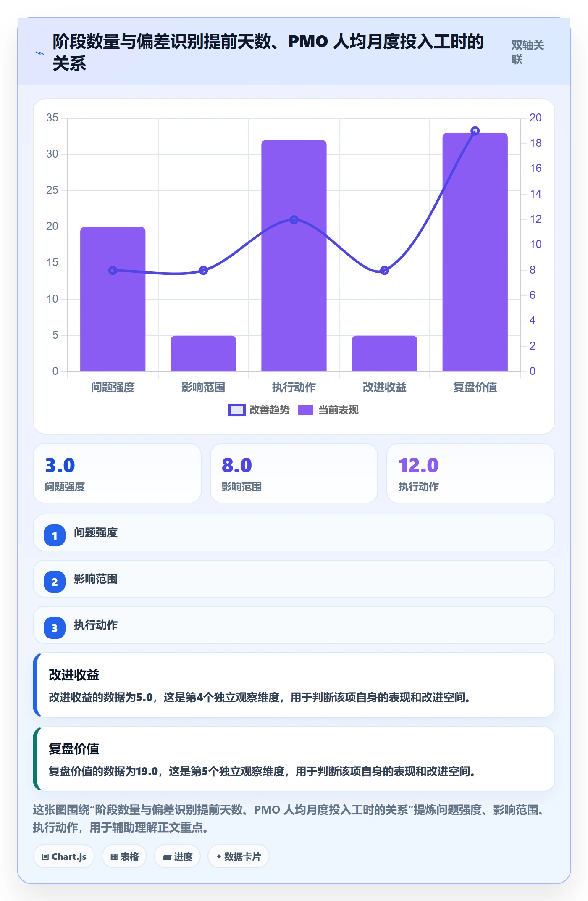Click the sentence stating 复盘价值的数据为19.0
This screenshot has width=588, height=901.
(262, 771)
